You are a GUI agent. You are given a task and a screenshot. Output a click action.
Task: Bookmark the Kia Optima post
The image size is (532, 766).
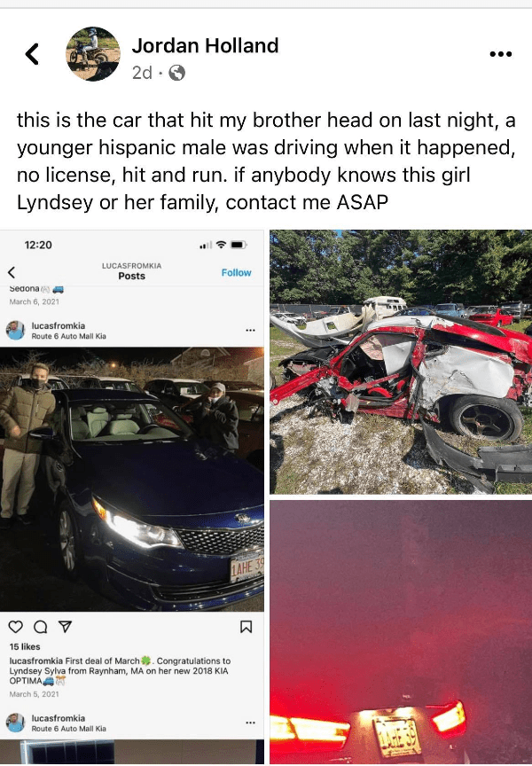point(246,627)
